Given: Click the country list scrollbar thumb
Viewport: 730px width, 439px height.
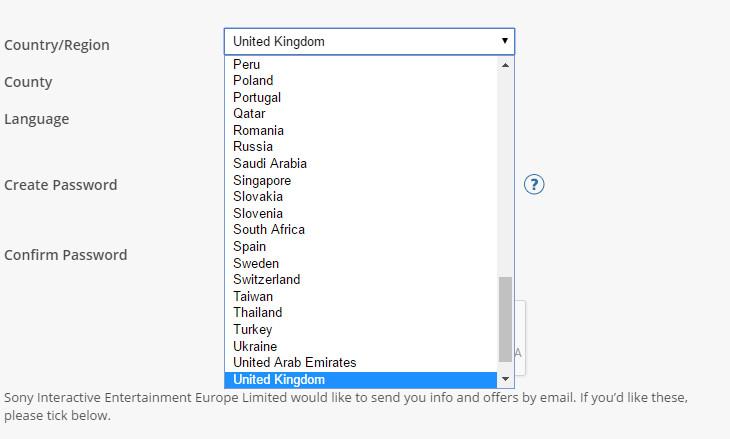Looking at the screenshot, I should [x=505, y=319].
